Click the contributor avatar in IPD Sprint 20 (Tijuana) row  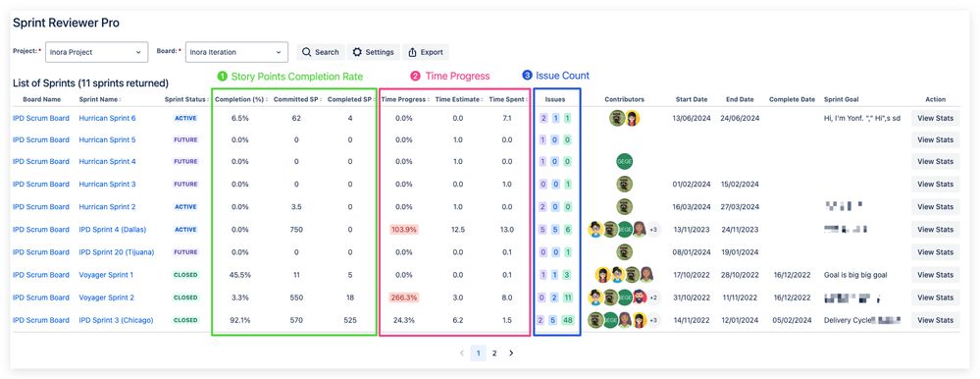(624, 252)
